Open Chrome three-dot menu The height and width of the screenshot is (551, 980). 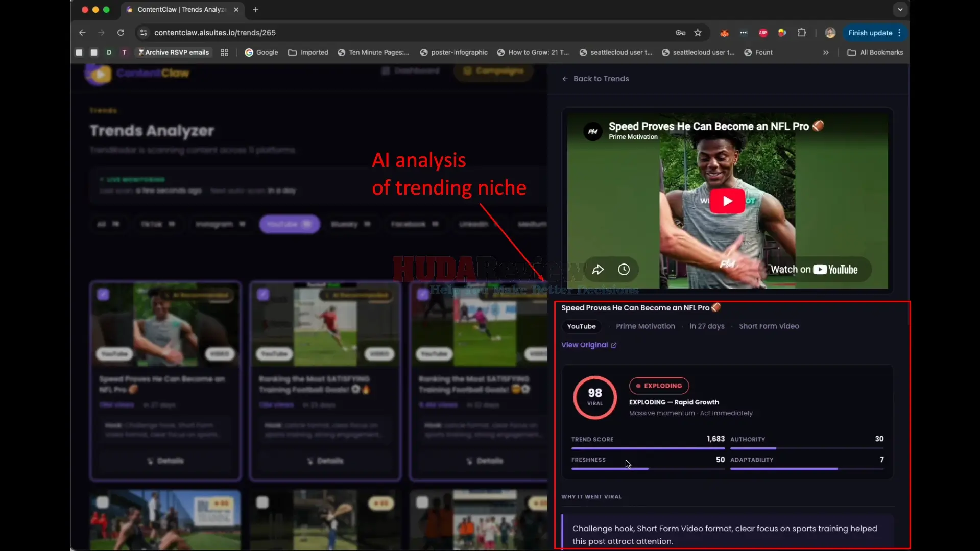click(x=900, y=33)
